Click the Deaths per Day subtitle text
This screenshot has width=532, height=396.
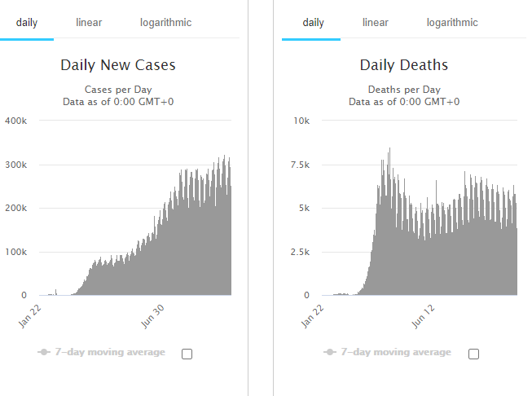(x=404, y=90)
